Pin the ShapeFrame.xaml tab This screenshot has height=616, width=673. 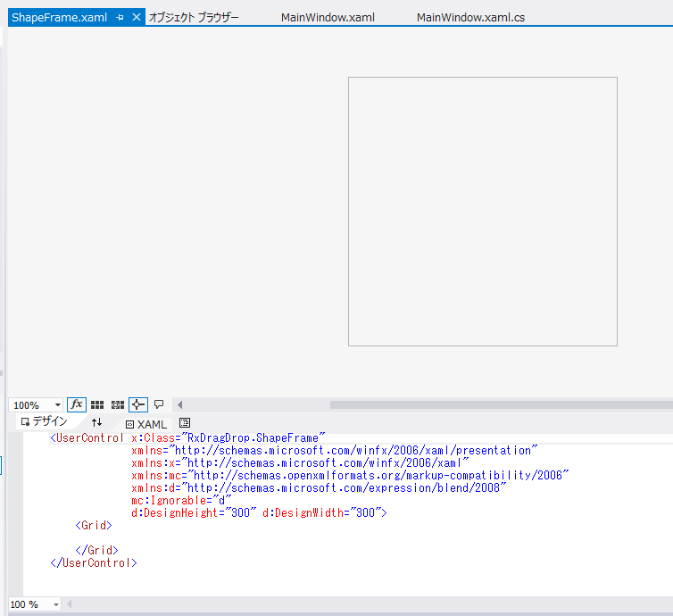(x=120, y=18)
